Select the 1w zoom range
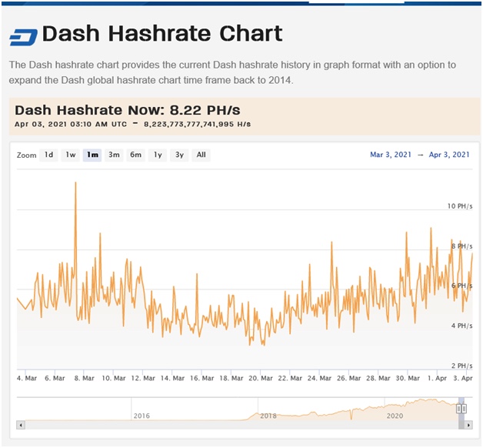The image size is (483, 448). (x=71, y=155)
